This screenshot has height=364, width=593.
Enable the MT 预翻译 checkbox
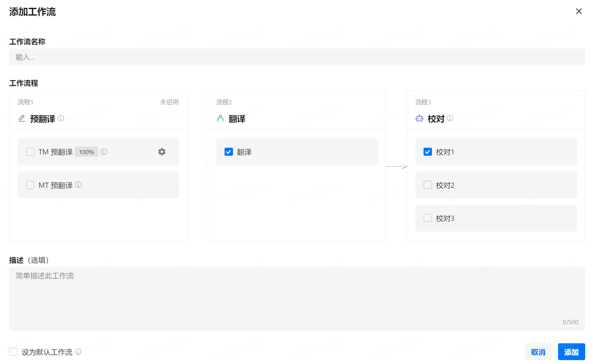tap(30, 185)
